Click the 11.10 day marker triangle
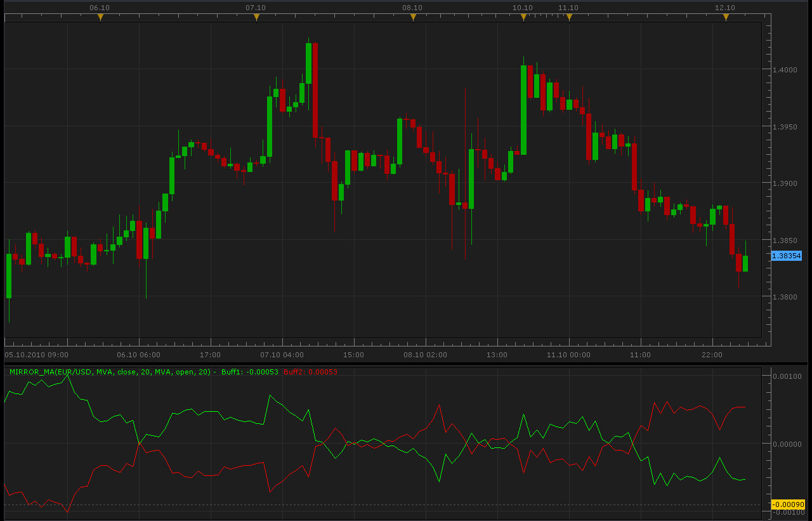Image resolution: width=812 pixels, height=521 pixels. coord(569,18)
